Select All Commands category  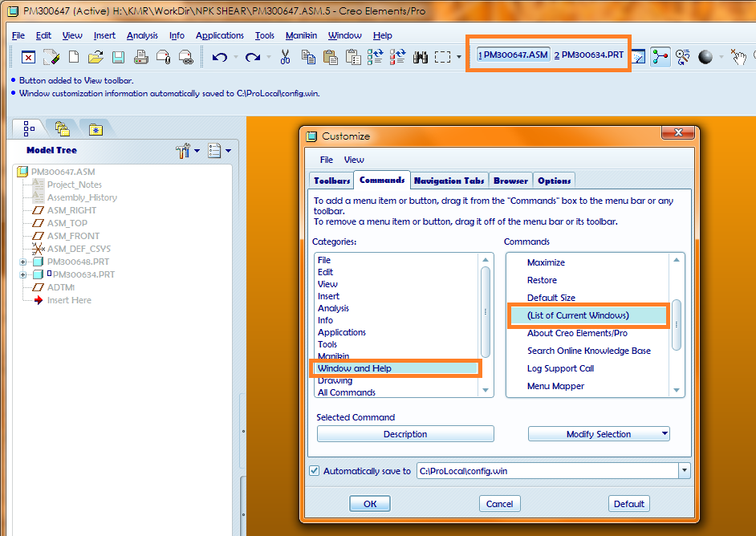coord(346,392)
